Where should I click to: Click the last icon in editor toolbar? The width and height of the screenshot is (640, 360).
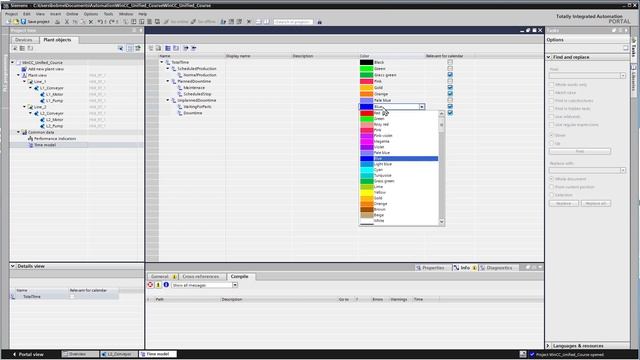pyautogui.click(x=194, y=48)
